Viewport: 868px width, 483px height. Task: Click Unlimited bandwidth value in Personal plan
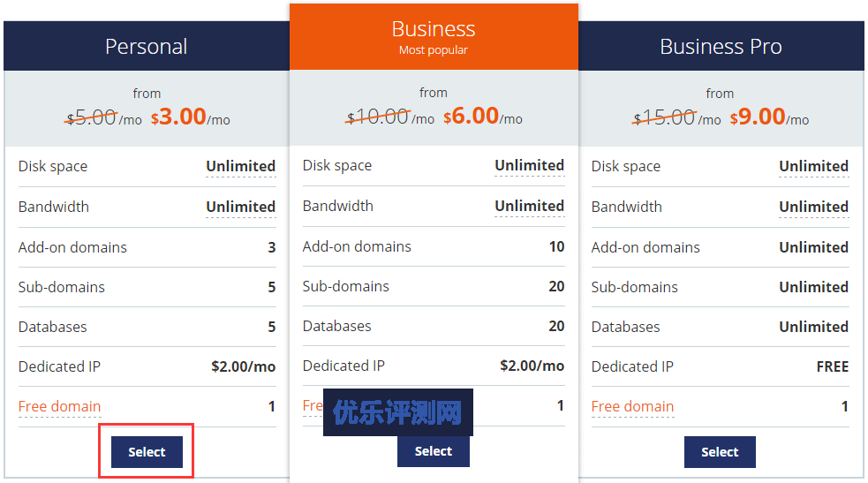point(240,207)
